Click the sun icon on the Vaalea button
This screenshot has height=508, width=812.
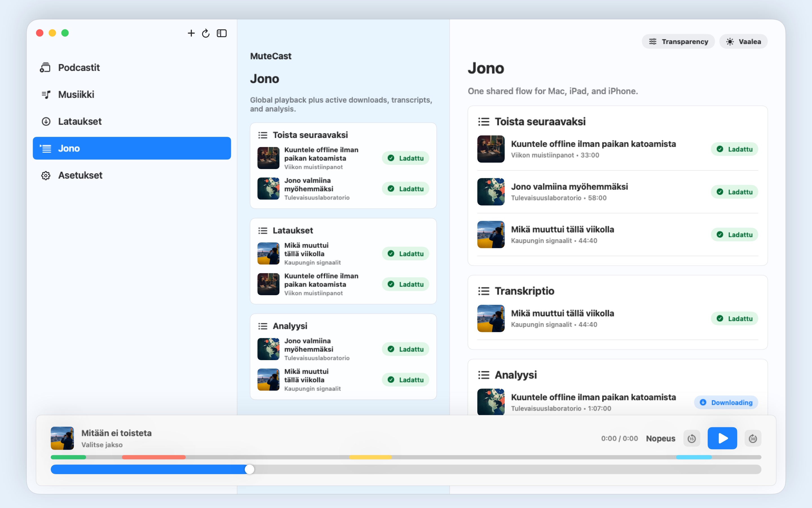click(730, 42)
